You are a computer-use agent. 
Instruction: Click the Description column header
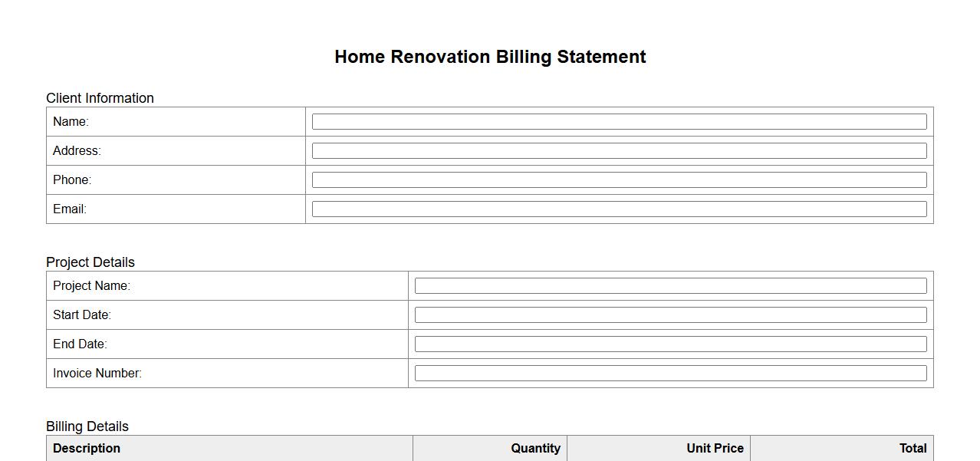point(87,448)
